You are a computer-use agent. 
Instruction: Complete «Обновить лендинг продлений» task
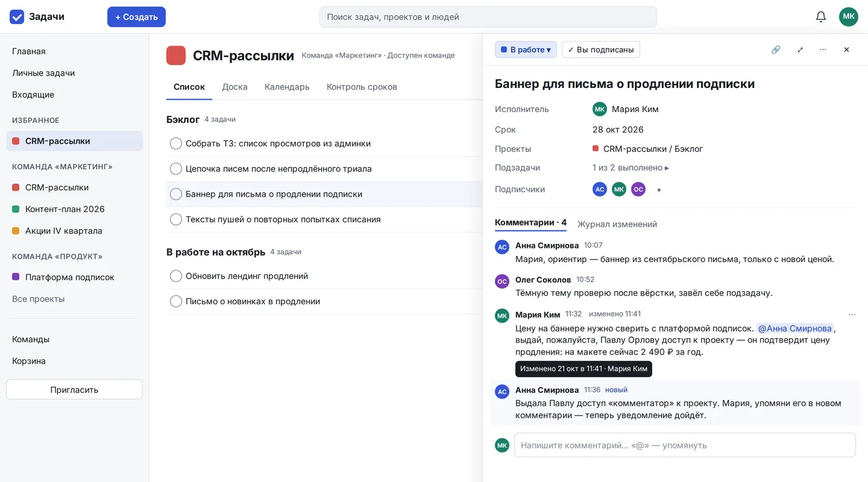[x=176, y=276]
